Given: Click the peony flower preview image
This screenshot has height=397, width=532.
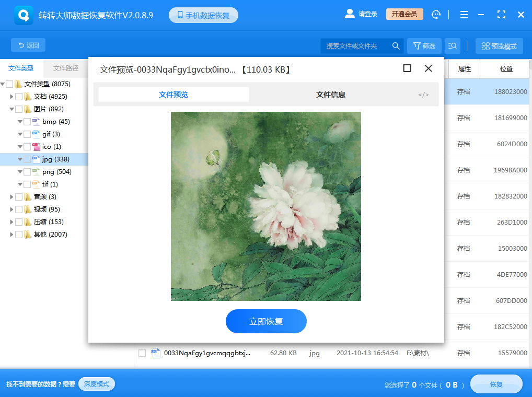Looking at the screenshot, I should [x=265, y=206].
